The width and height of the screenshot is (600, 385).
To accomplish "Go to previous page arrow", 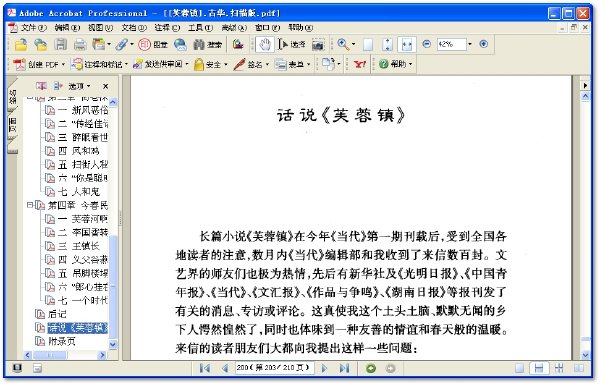I will 225,369.
